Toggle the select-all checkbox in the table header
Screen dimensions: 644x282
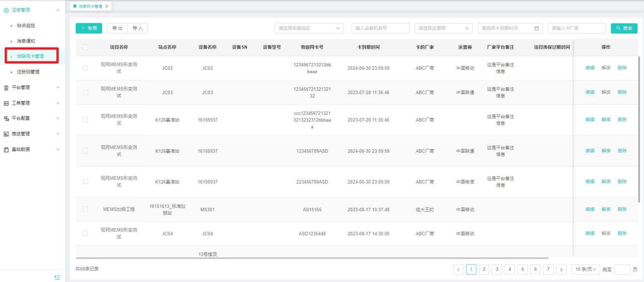(85, 47)
